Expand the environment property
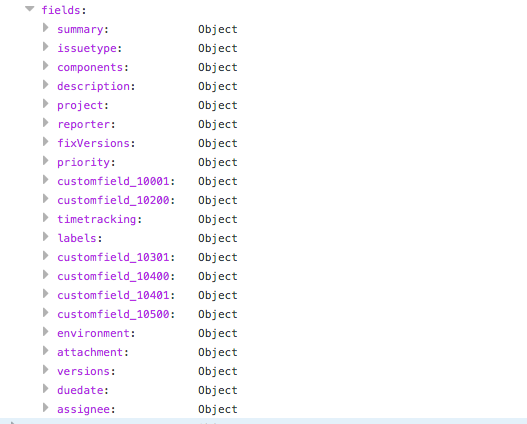 click(46, 331)
